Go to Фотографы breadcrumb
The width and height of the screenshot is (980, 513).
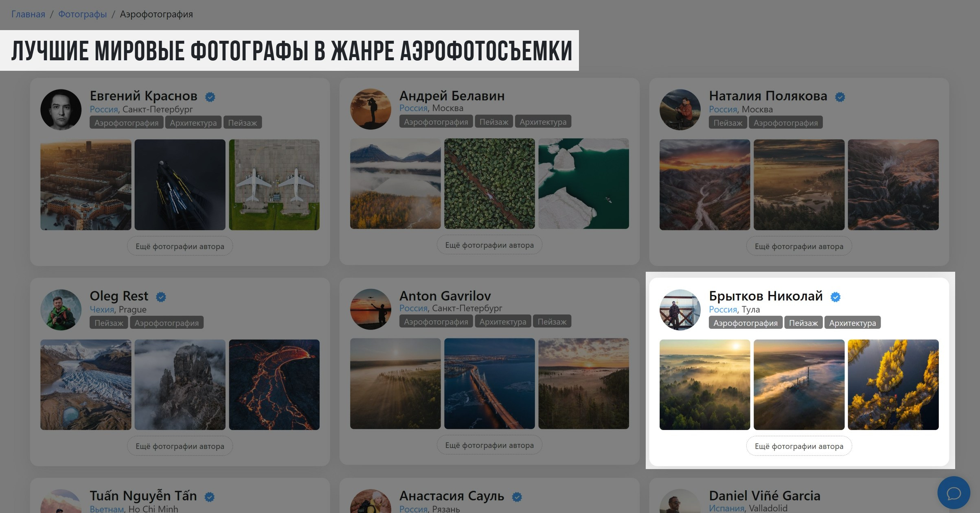tap(82, 14)
